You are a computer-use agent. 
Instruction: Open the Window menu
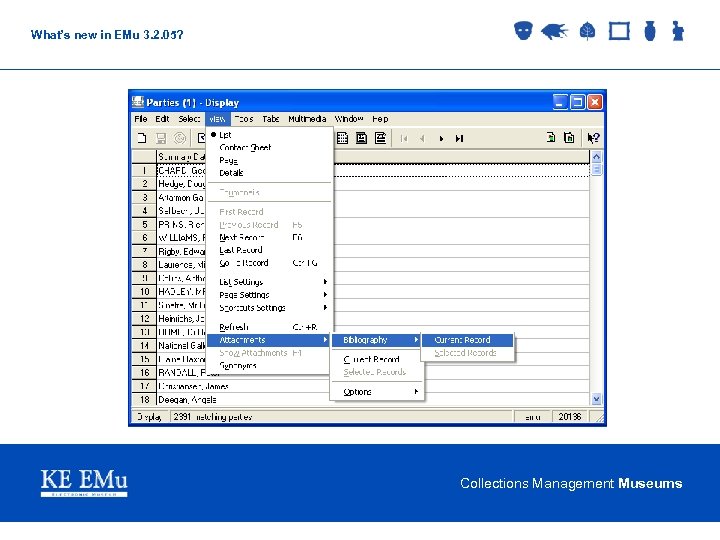(x=349, y=119)
